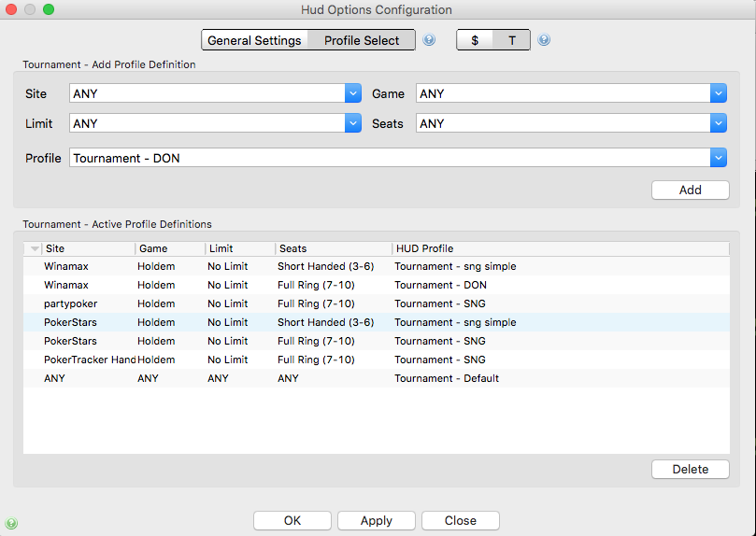
Task: Click the Add button
Action: tap(690, 190)
